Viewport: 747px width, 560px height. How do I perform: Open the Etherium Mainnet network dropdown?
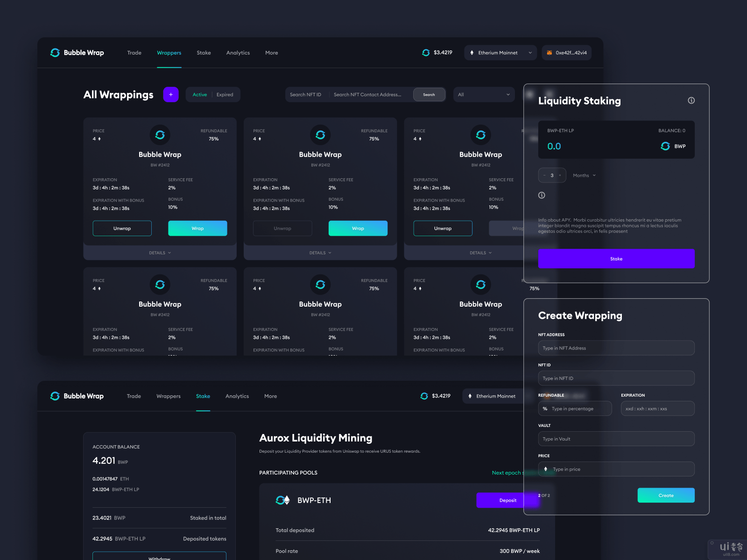tap(500, 53)
